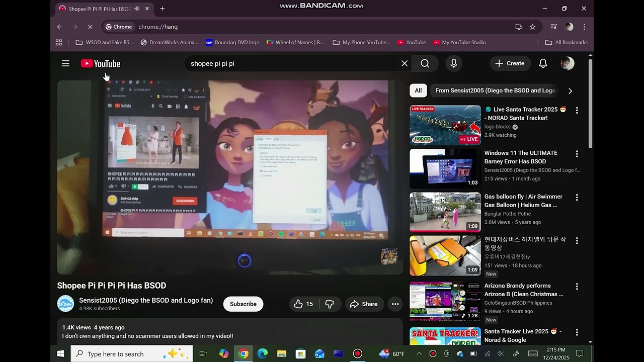This screenshot has width=644, height=362.
Task: Open Task View on the taskbar
Action: (203, 353)
